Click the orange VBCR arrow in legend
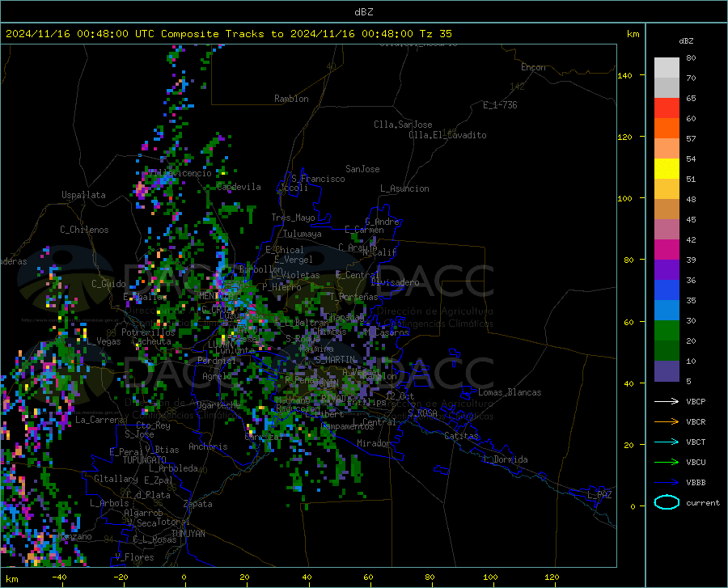The height and width of the screenshot is (588, 728). point(667,421)
